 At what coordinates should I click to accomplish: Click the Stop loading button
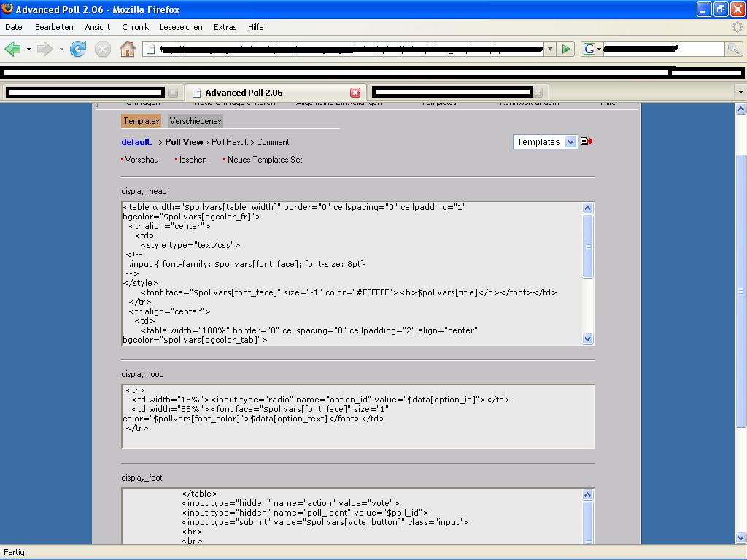[x=103, y=49]
